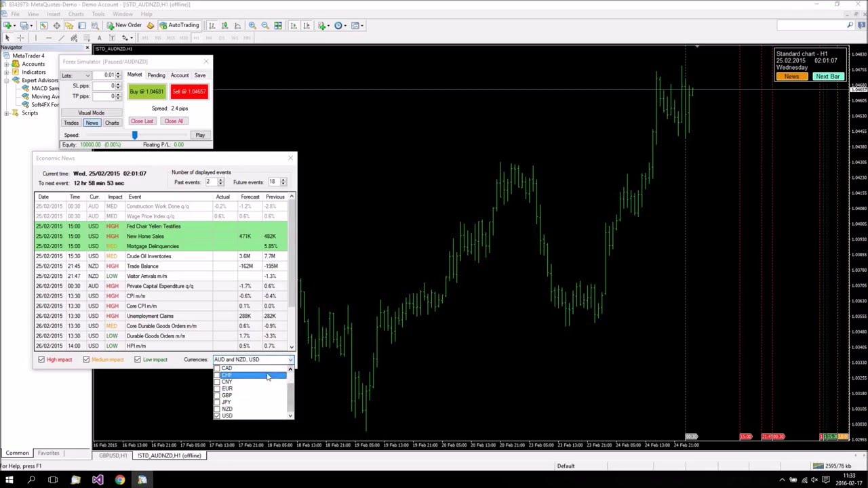Click the Zoom Out magnifier icon
Image resolution: width=868 pixels, height=488 pixels.
point(265,25)
